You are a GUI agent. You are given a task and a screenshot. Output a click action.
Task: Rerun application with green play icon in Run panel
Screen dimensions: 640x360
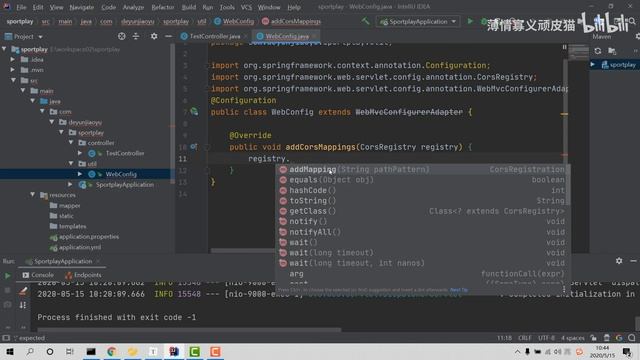point(7,276)
